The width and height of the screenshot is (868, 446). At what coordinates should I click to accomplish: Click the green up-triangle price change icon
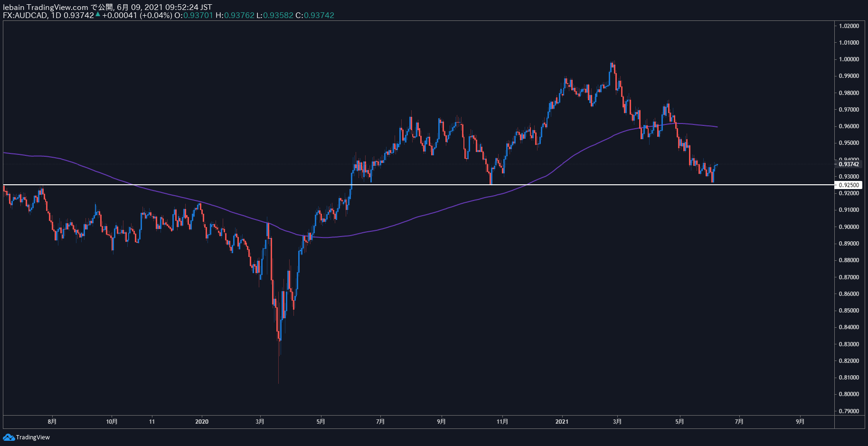[98, 14]
